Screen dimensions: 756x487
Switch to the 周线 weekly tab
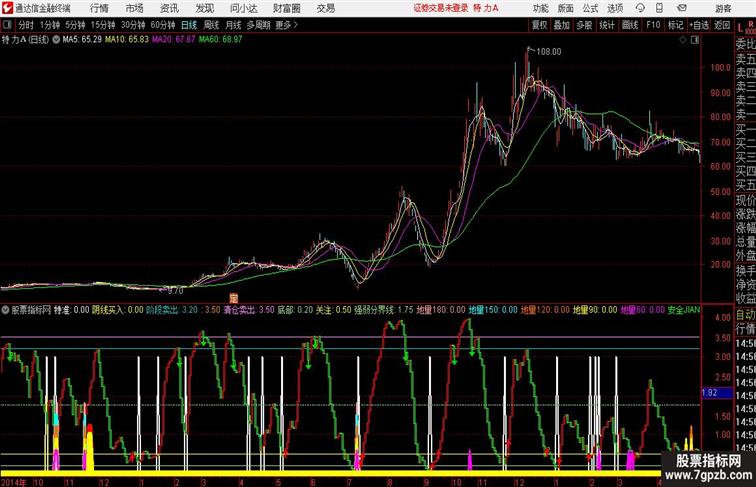[x=211, y=25]
